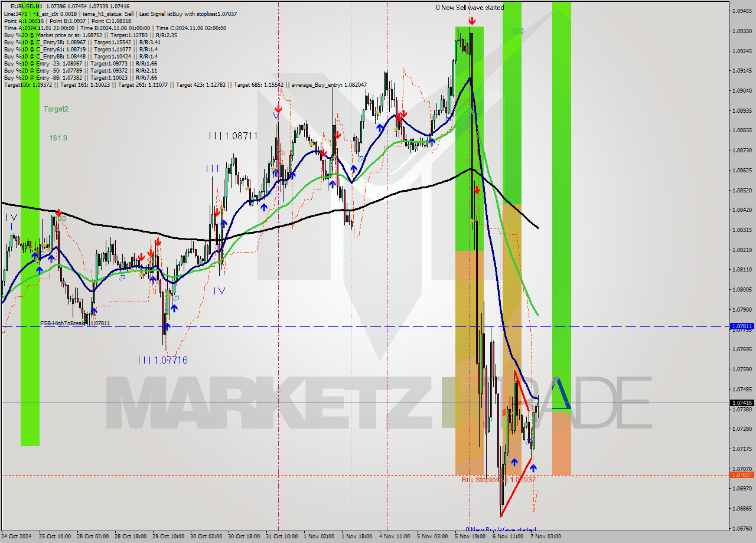Click the 'Buy %10 @ C_Entry38' line
The image size is (756, 543).
(x=82, y=42)
